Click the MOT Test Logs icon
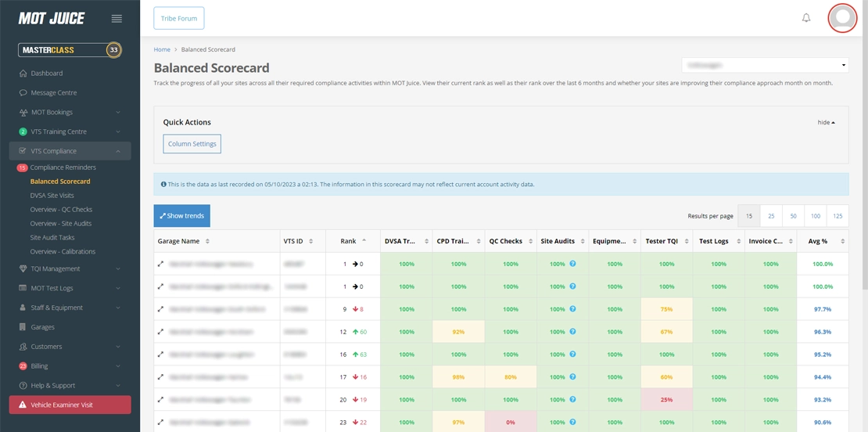The width and height of the screenshot is (868, 432). [23, 288]
